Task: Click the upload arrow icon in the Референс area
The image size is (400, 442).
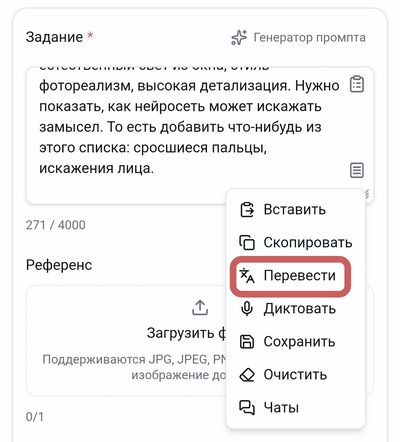Action: click(x=200, y=308)
